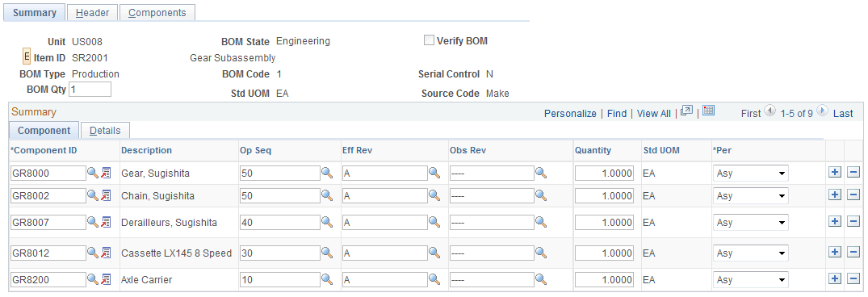868x297 pixels.
Task: Look up Op Seq for Axle Carrier row
Action: (x=327, y=280)
